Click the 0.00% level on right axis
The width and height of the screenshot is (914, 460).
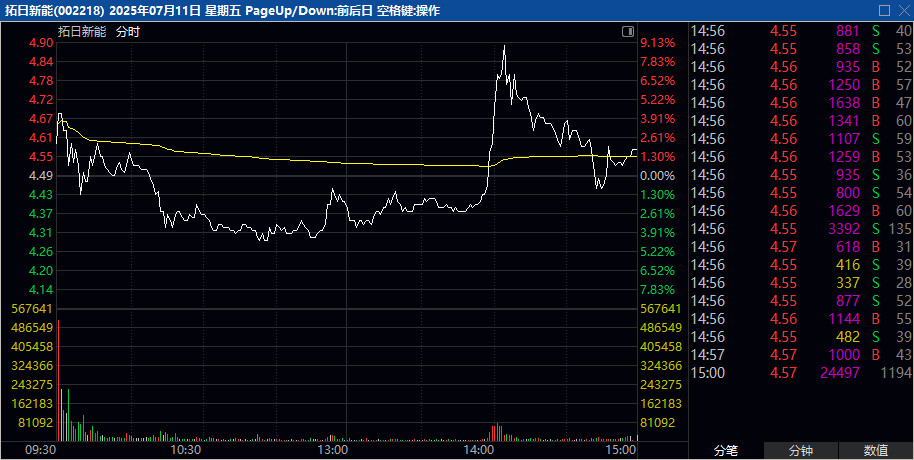coord(657,176)
